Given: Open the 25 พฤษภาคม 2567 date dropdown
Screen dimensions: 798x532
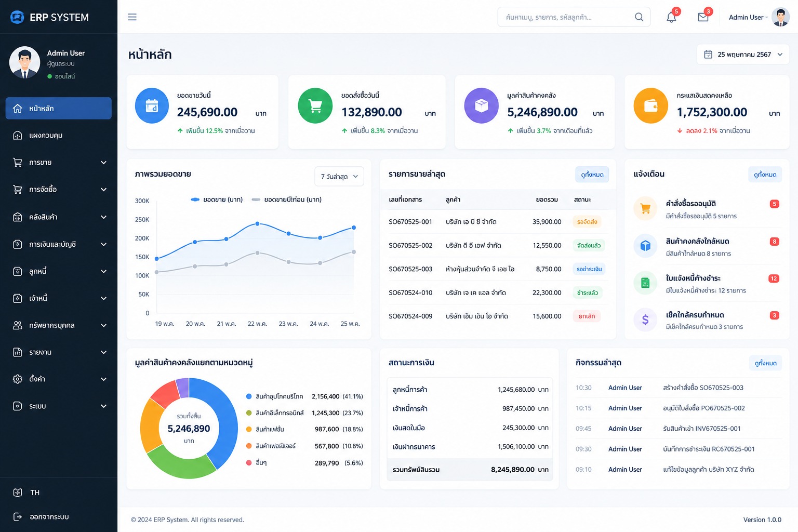Looking at the screenshot, I should tap(743, 55).
